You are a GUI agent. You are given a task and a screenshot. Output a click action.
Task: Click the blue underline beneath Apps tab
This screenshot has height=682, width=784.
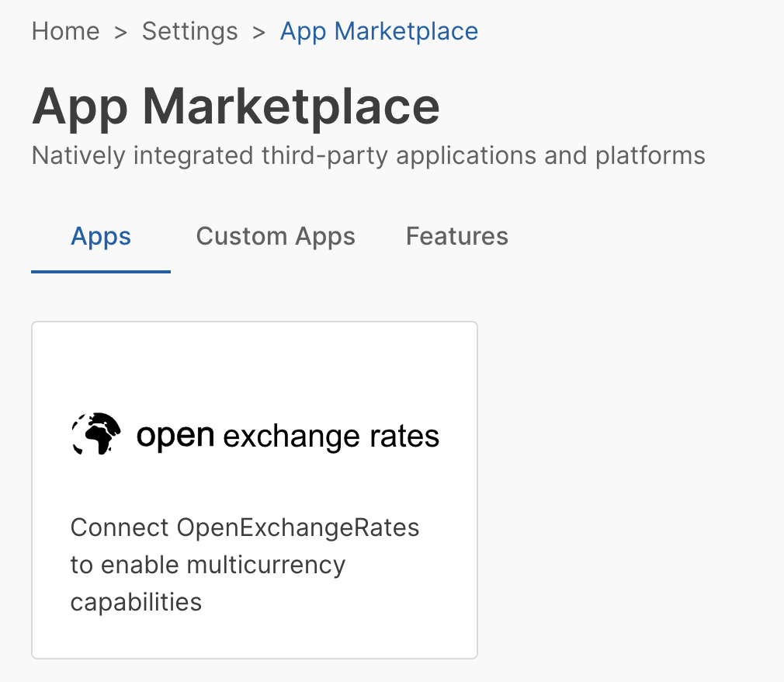pos(101,272)
